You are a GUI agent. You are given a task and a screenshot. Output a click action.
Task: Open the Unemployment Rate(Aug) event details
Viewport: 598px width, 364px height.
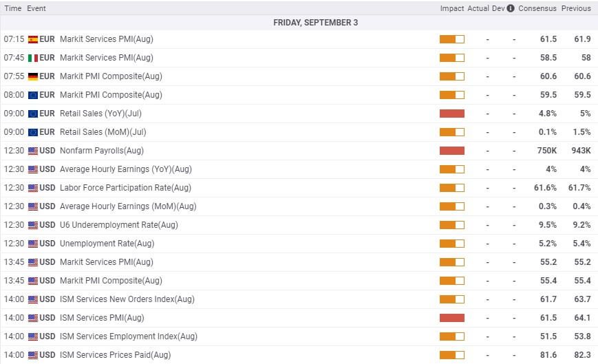pos(107,244)
